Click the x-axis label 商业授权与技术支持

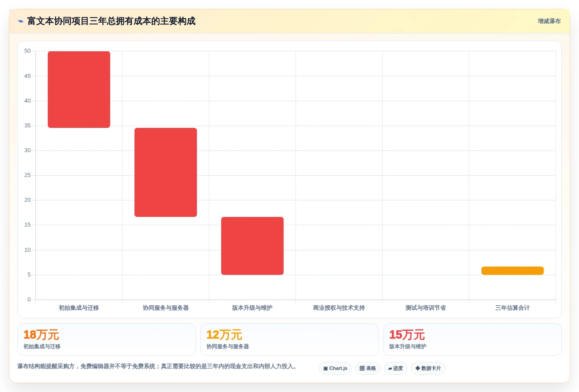[x=339, y=308]
